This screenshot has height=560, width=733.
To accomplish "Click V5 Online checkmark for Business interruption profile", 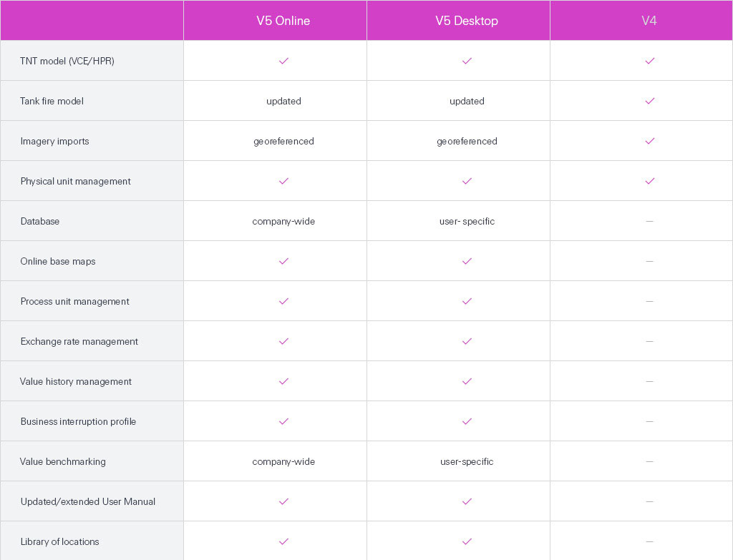I will click(x=283, y=421).
